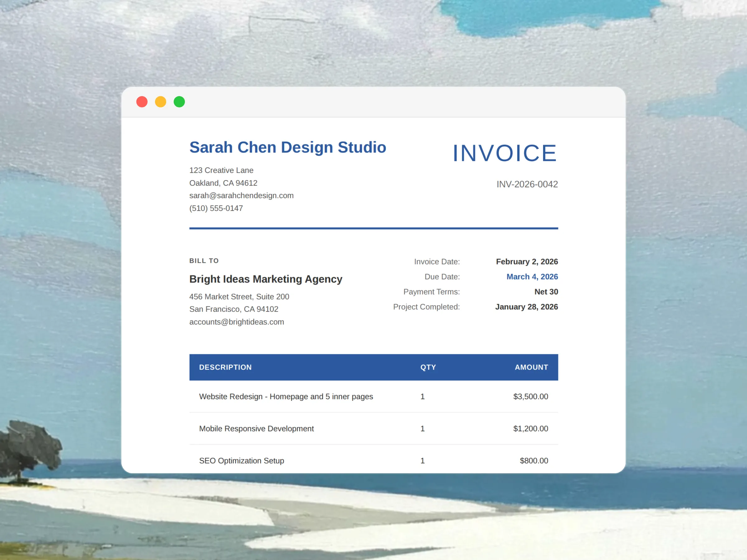Screen dimensions: 747x560
Task: Click the sarah@sarahchendesign.com email address
Action: 241,195
